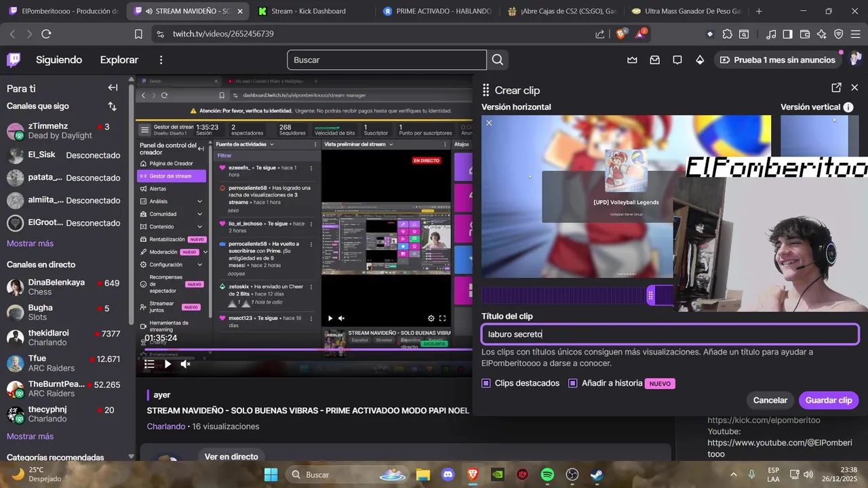The image size is (868, 488).
Task: Open Discord from the taskbar
Action: tap(448, 474)
